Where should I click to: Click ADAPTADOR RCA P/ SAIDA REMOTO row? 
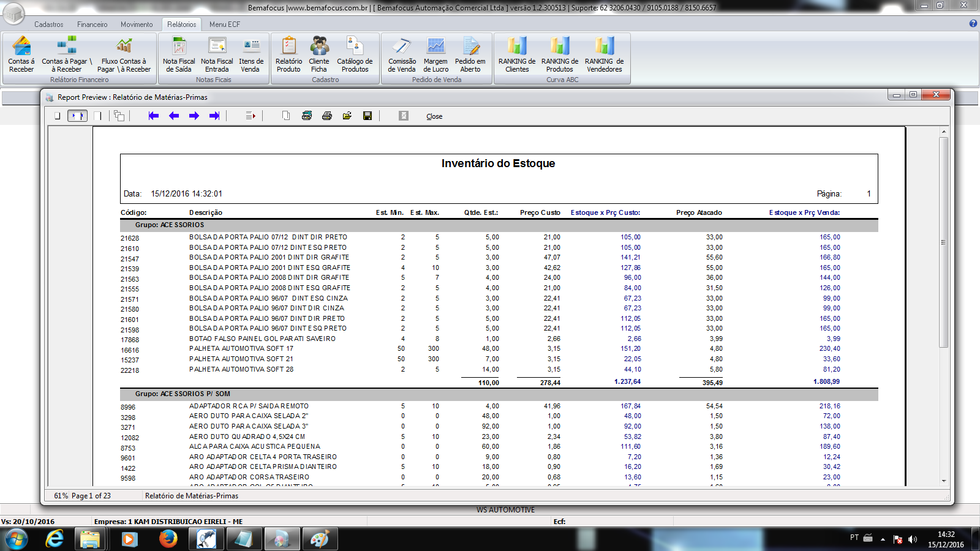(x=249, y=406)
